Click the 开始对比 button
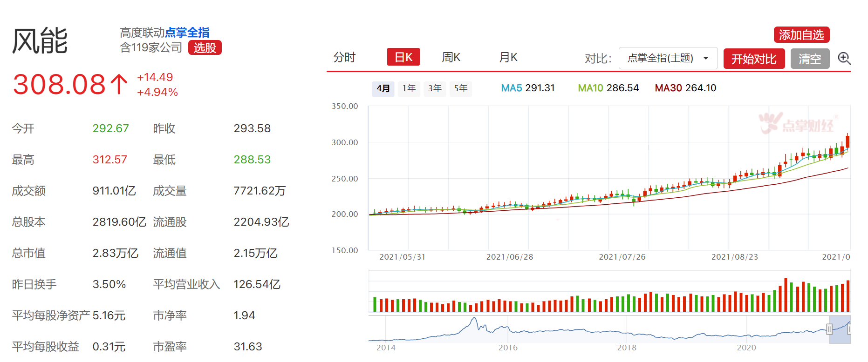The image size is (868, 362). 754,59
